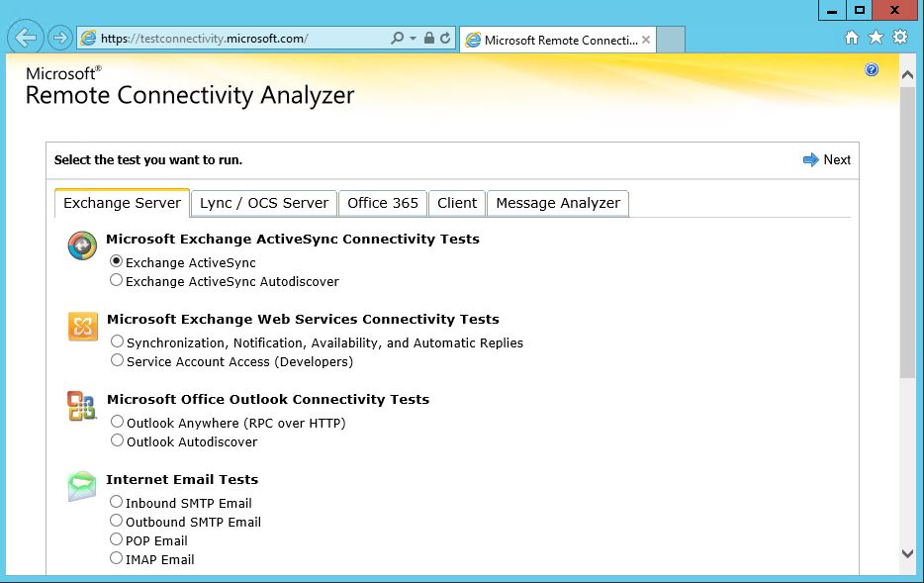The image size is (924, 583).
Task: Select POP Email test
Action: coord(116,539)
